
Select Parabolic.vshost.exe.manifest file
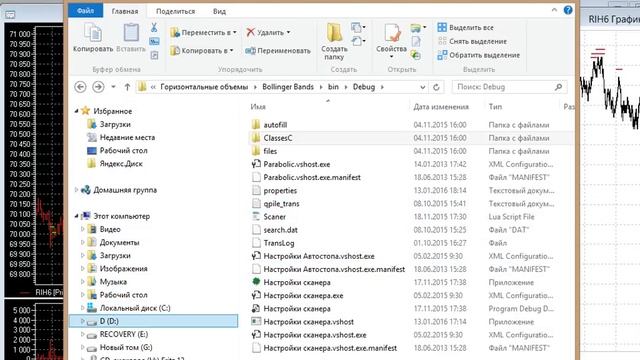click(x=312, y=177)
